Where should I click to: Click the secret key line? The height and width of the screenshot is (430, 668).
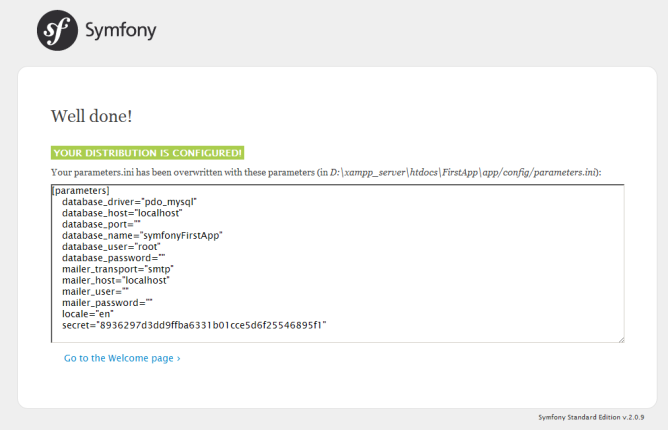point(194,325)
